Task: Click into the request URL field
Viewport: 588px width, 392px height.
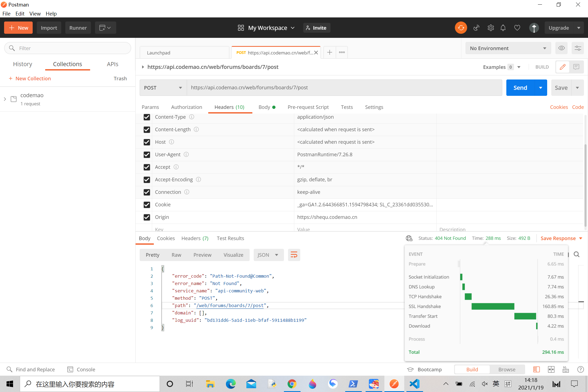Action: tap(344, 88)
